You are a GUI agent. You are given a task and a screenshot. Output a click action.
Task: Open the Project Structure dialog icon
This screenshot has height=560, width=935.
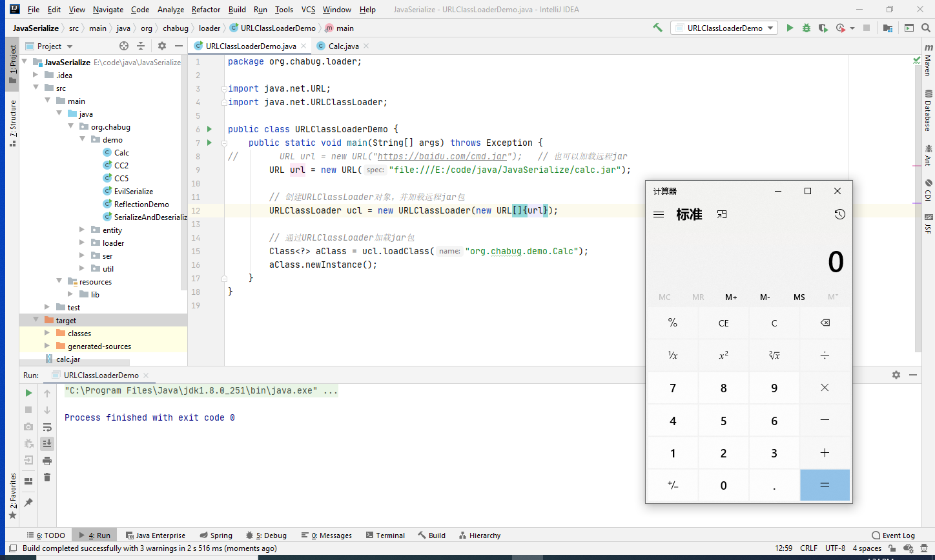pos(888,28)
